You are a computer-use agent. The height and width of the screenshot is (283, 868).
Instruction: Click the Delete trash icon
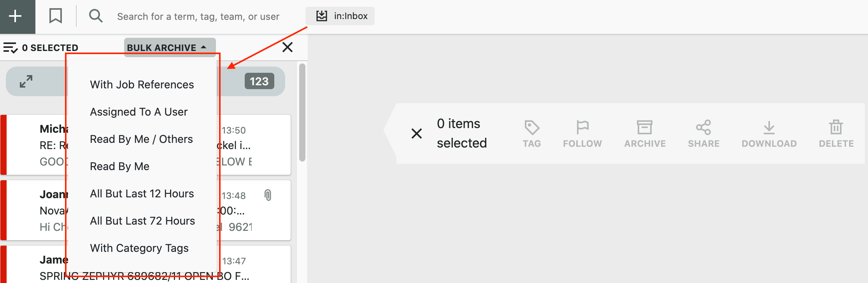click(836, 128)
